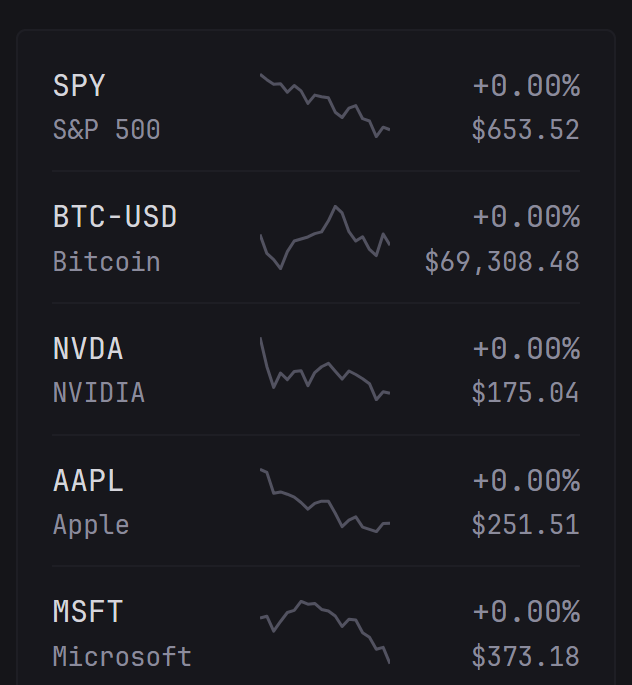Select the MSFT ticker symbol
Image resolution: width=632 pixels, height=685 pixels.
(88, 612)
